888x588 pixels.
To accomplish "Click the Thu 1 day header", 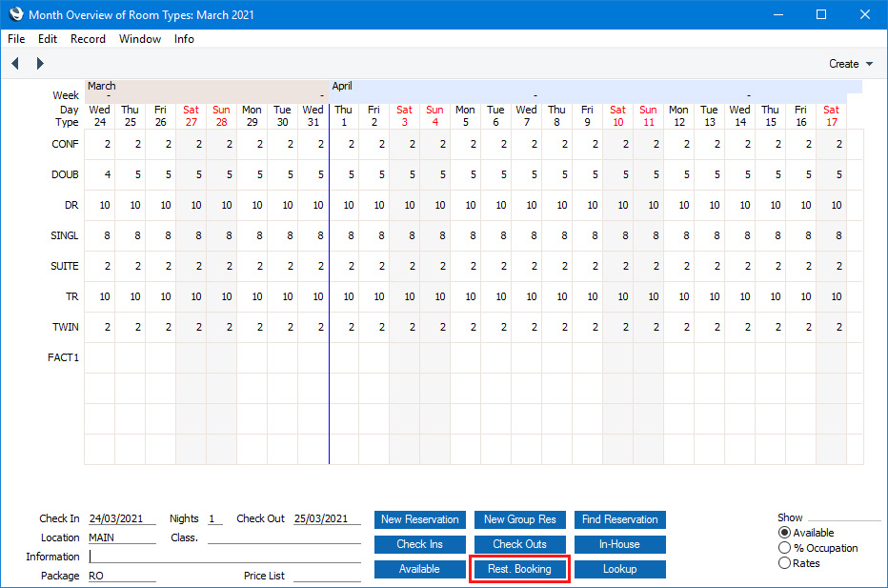I will 344,115.
